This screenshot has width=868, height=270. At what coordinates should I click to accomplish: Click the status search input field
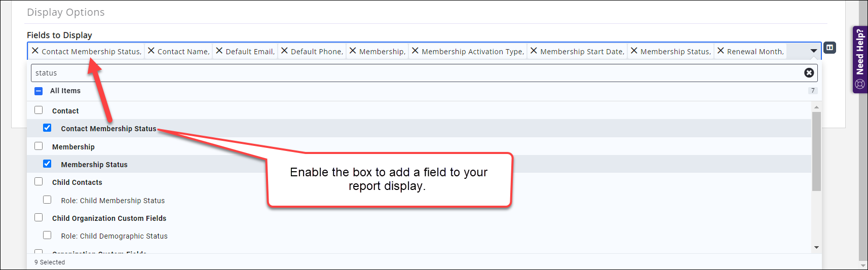pos(424,73)
